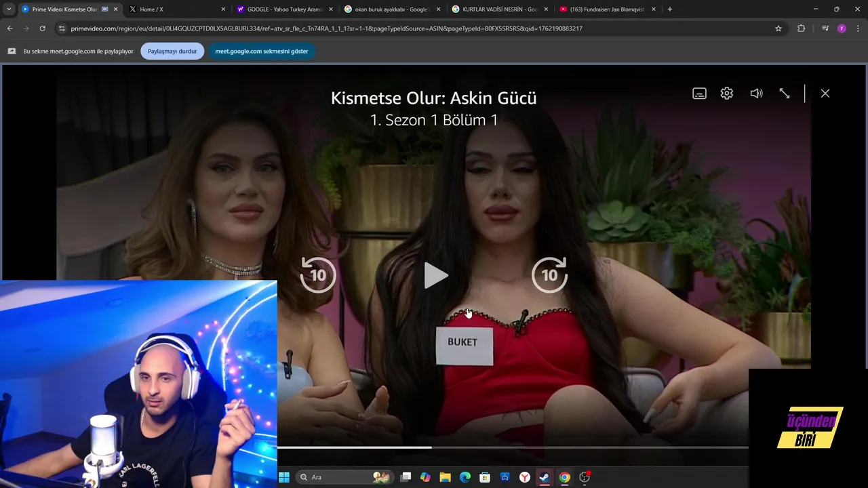Open the player settings gear

tap(727, 94)
